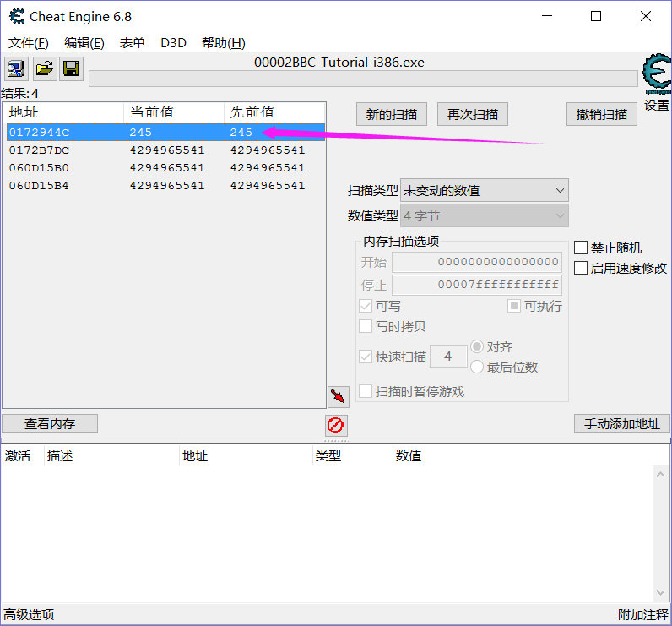672x626 pixels.
Task: Click the 开始 address input field
Action: tap(477, 262)
